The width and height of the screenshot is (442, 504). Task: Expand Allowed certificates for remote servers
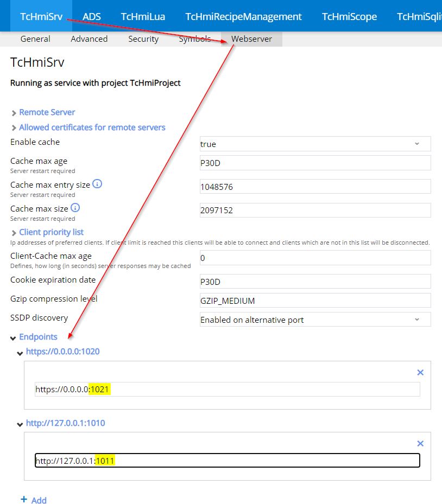point(92,127)
